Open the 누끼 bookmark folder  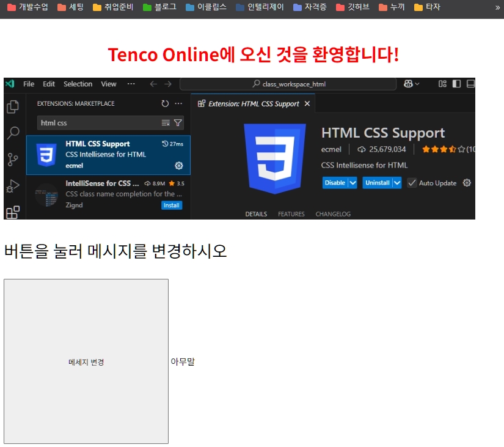coord(392,7)
